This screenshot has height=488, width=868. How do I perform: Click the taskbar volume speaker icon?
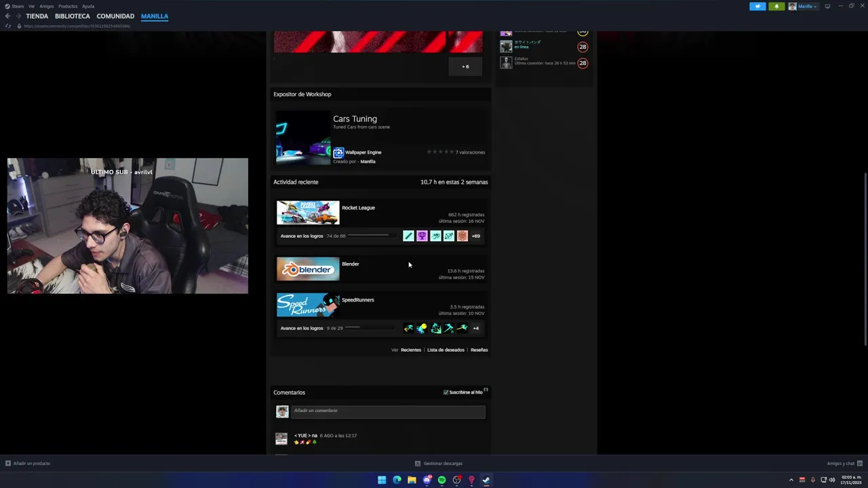(x=832, y=480)
